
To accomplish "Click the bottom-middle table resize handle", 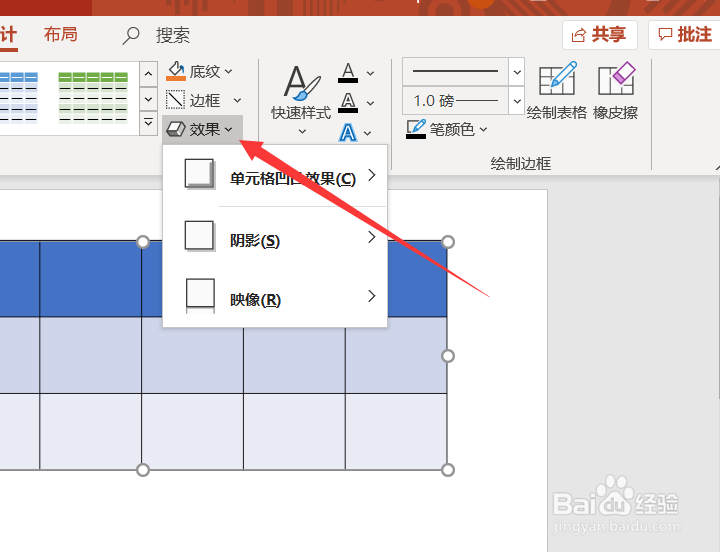I will (x=143, y=470).
